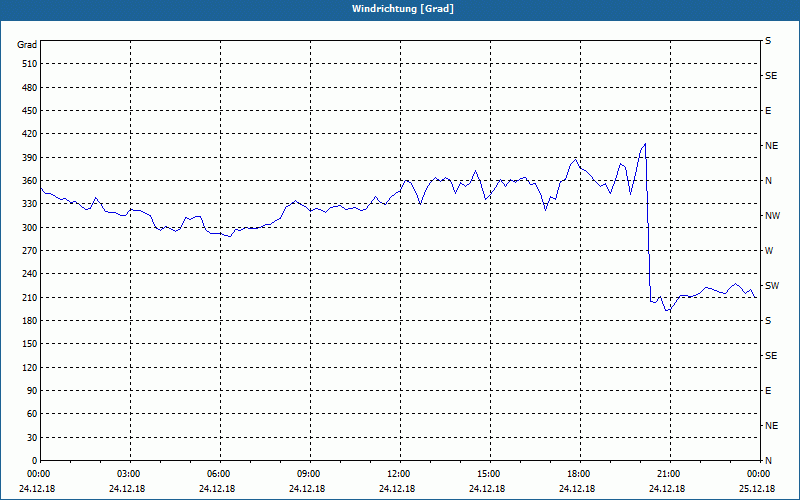Click the S compass label at 180 level
Image resolution: width=800 pixels, height=500 pixels.
(768, 321)
